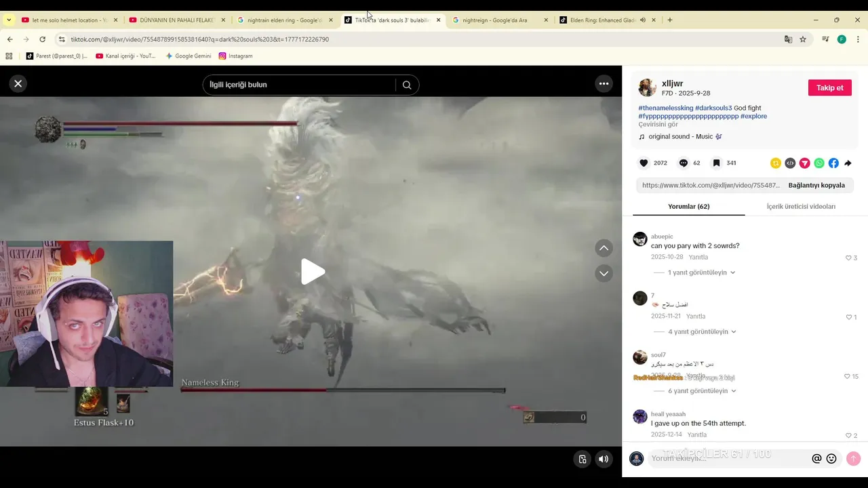The height and width of the screenshot is (488, 868).
Task: Open a new browser tab
Action: pyautogui.click(x=670, y=20)
